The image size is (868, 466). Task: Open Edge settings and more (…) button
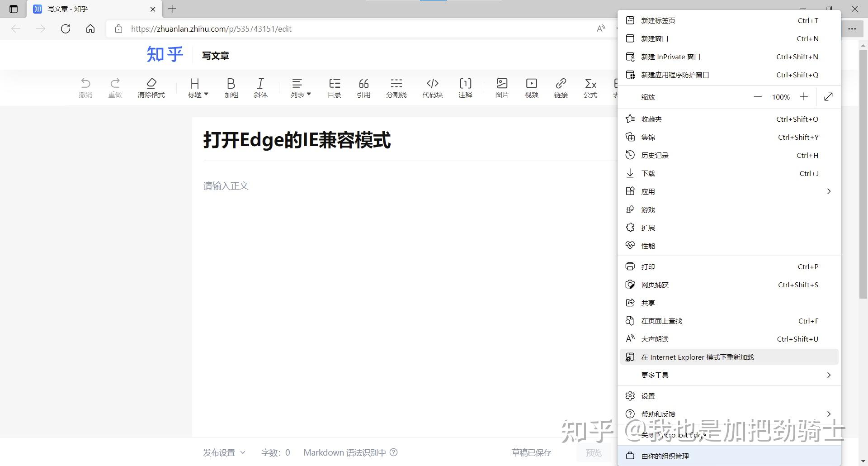pyautogui.click(x=852, y=29)
